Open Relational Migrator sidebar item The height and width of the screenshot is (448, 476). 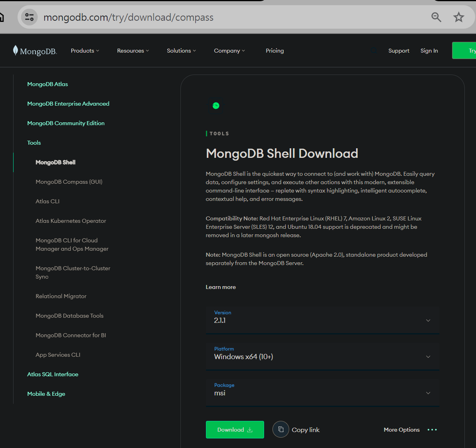pyautogui.click(x=61, y=296)
